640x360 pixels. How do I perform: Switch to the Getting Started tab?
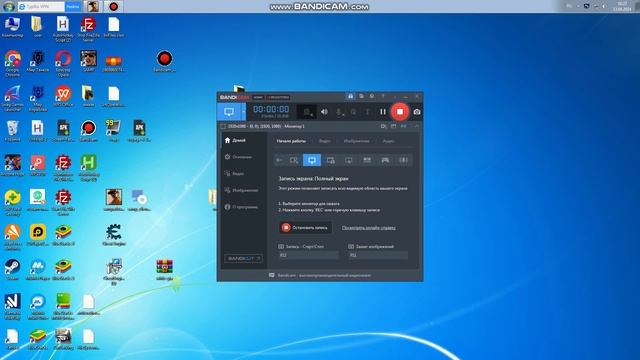(291, 141)
